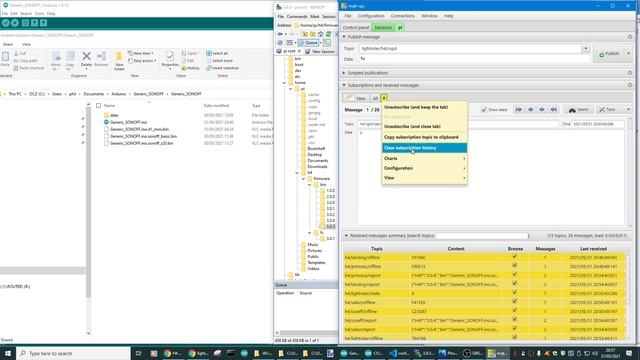Select Clear subscription history
The height and width of the screenshot is (360, 640).
pyautogui.click(x=424, y=148)
